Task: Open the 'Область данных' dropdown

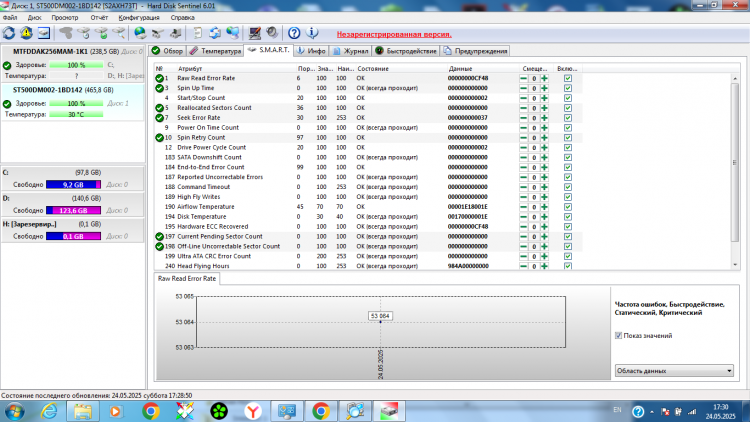Action: click(674, 371)
